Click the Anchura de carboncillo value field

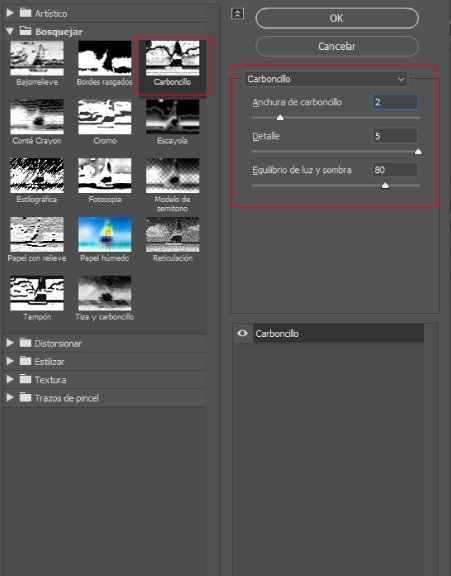395,102
